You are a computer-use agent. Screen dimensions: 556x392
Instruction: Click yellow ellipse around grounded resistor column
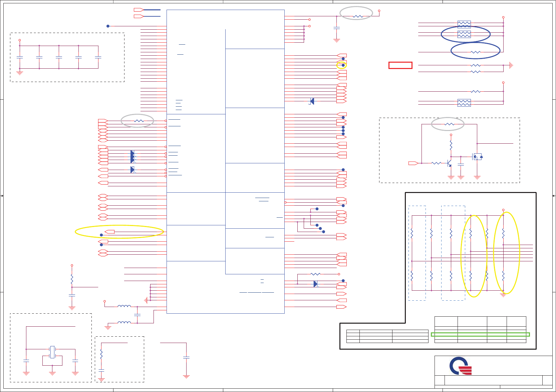coord(506,253)
